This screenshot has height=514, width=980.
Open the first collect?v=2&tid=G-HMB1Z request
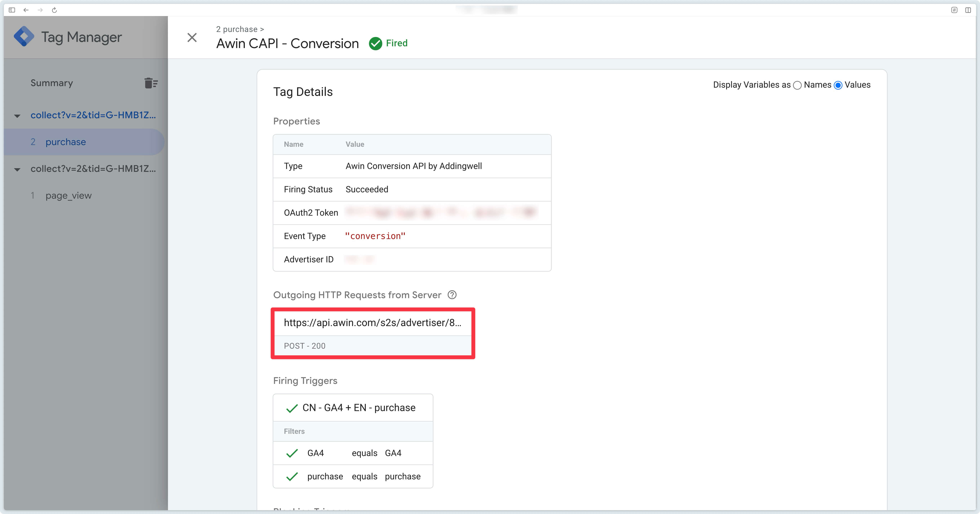(x=93, y=115)
